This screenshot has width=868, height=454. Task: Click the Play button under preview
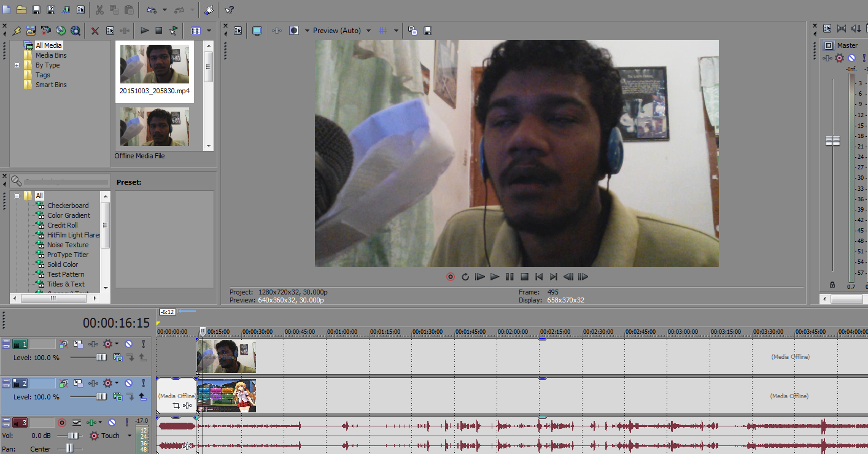tap(495, 277)
